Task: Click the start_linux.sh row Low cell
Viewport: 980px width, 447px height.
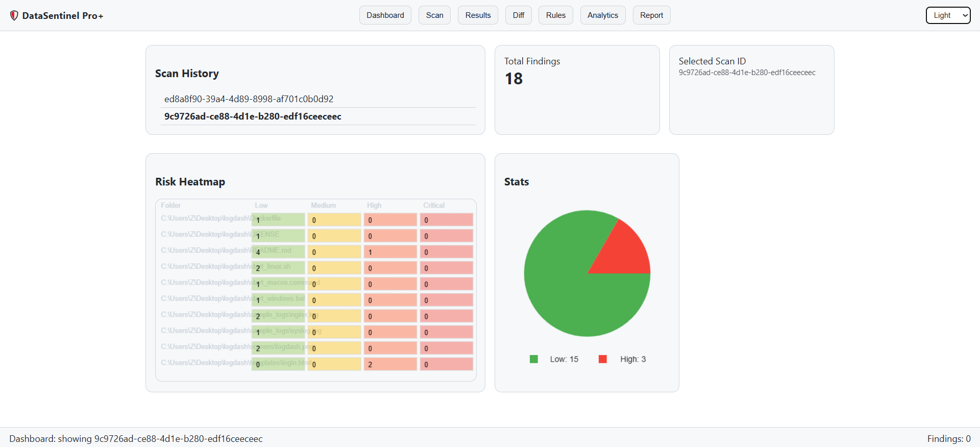Action: coord(278,268)
